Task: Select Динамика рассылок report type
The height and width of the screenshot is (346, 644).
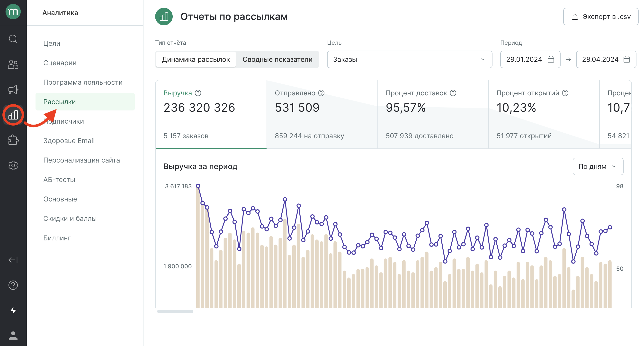Action: point(196,59)
